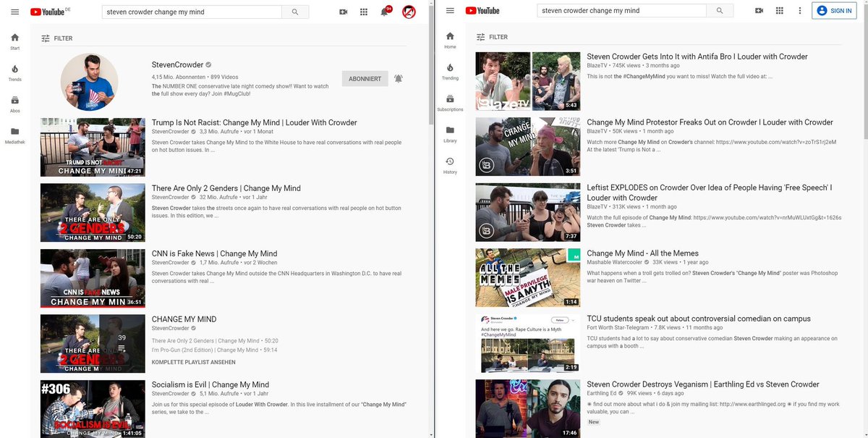
Task: Open 'There Are Only 2 Genders' video title
Action: (x=226, y=188)
